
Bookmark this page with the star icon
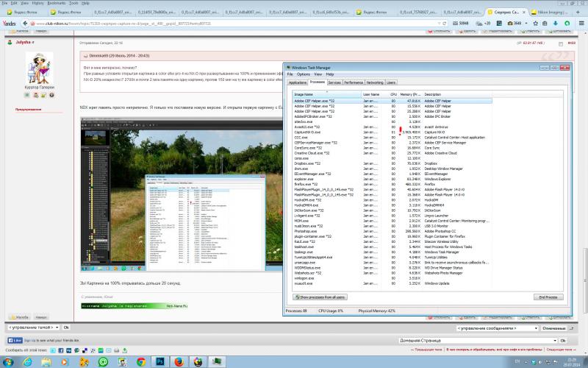point(536,24)
